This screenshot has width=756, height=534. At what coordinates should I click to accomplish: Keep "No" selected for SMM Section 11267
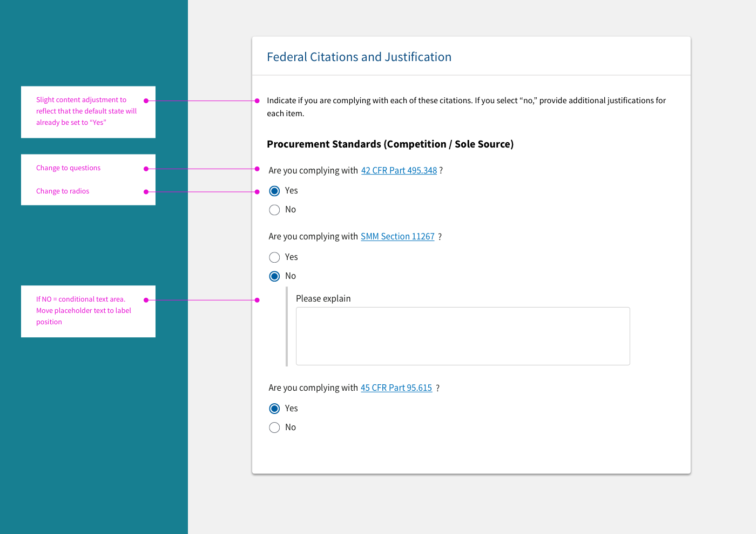point(274,276)
